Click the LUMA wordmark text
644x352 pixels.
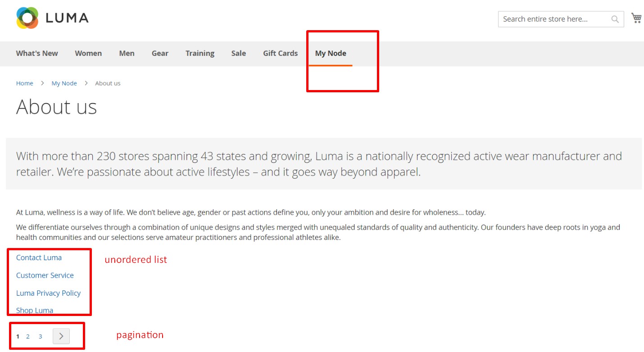pyautogui.click(x=67, y=18)
